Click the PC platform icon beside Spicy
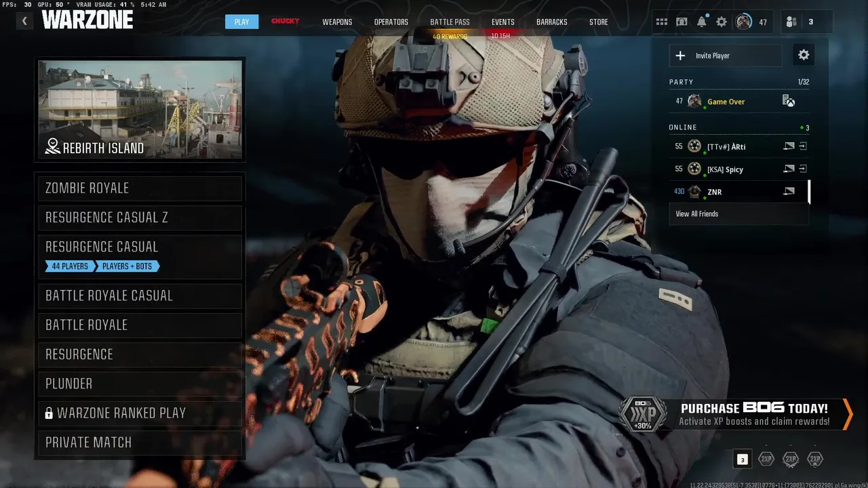Viewport: 868px width, 488px height. pyautogui.click(x=789, y=169)
